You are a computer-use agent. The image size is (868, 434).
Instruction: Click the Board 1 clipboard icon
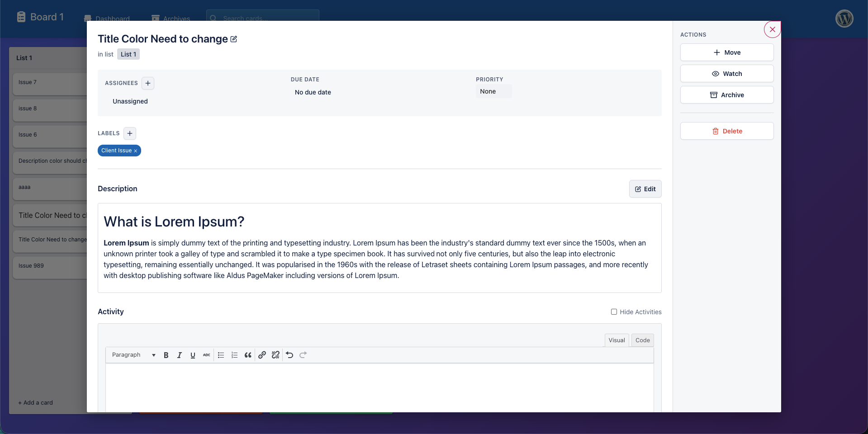pos(21,17)
